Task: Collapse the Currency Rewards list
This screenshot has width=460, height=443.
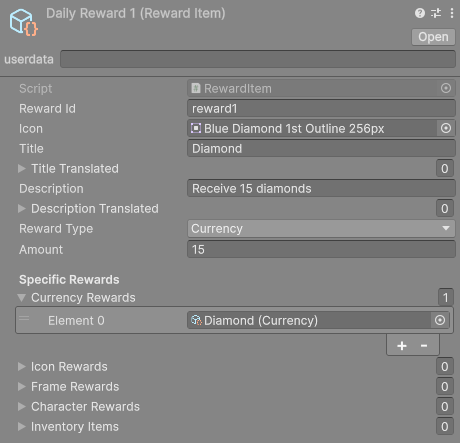Action: pos(22,298)
